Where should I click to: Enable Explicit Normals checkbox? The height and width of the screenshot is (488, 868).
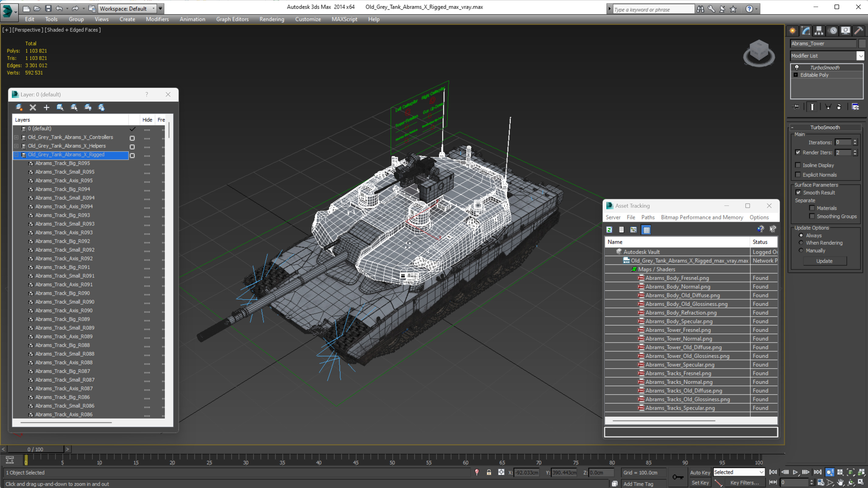(x=798, y=175)
